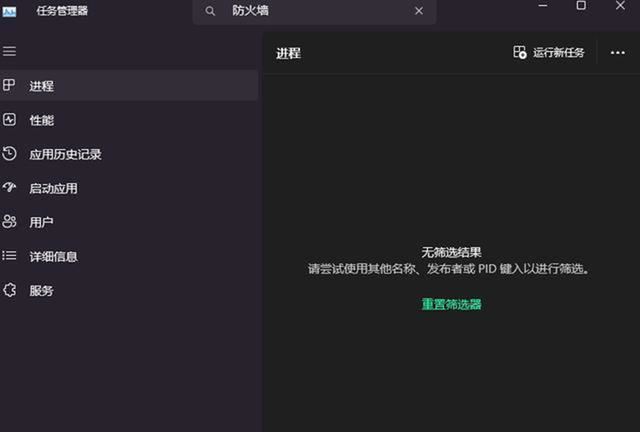Click the 进程 page heading
The image size is (640, 432).
(288, 53)
